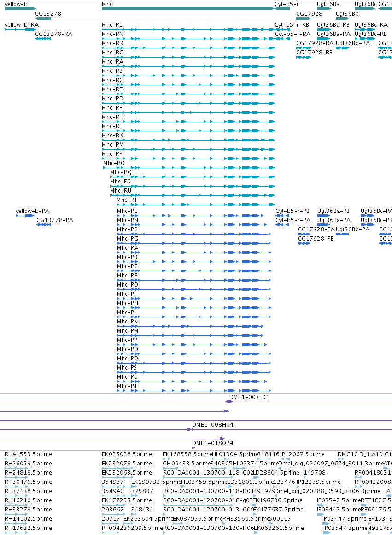Click EST RH30476.5prime
This screenshot has width=392, height=535.
tap(28, 482)
